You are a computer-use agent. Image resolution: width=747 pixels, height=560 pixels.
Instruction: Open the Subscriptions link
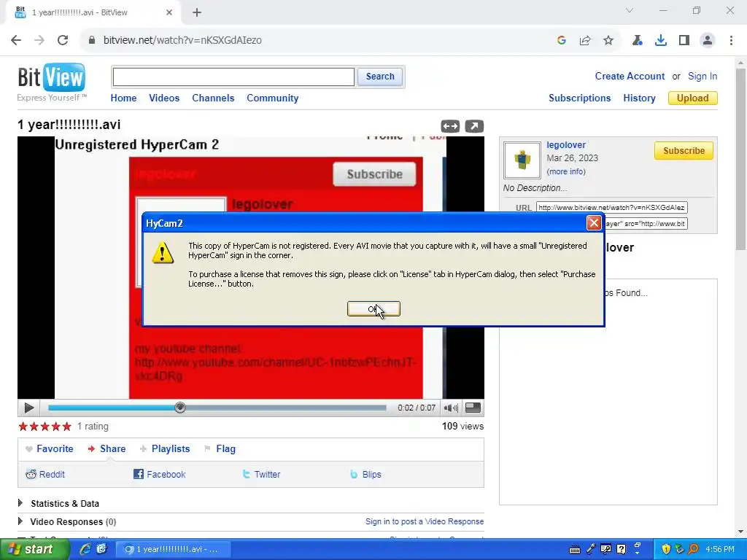(x=579, y=98)
